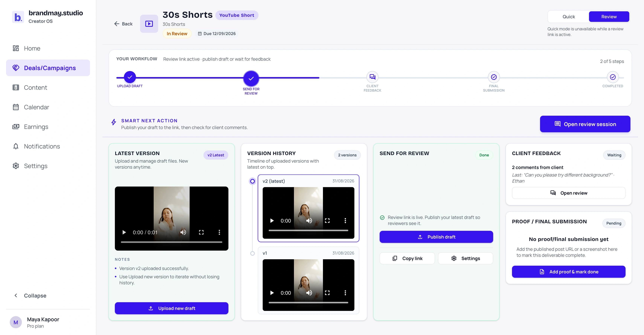Click the v2 history video progress bar
This screenshot has height=335, width=644.
(308, 230)
